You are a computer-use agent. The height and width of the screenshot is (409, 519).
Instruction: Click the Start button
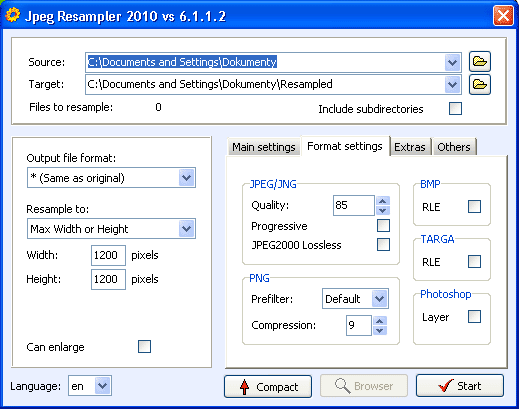tap(460, 386)
